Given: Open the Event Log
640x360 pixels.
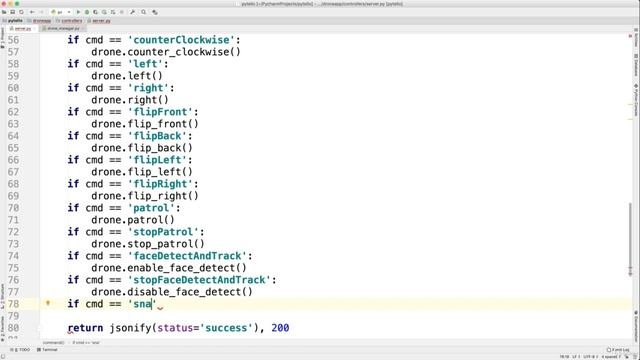Looking at the screenshot, I should 618,350.
